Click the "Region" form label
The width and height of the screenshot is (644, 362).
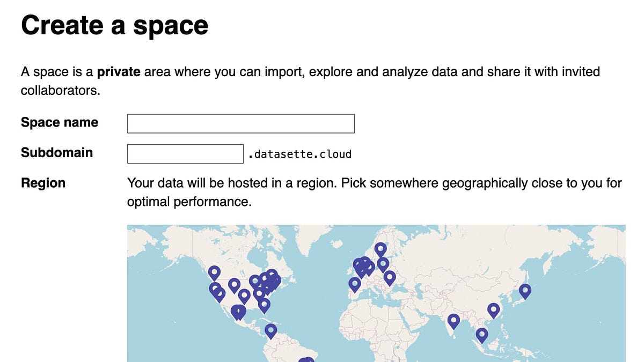43,183
